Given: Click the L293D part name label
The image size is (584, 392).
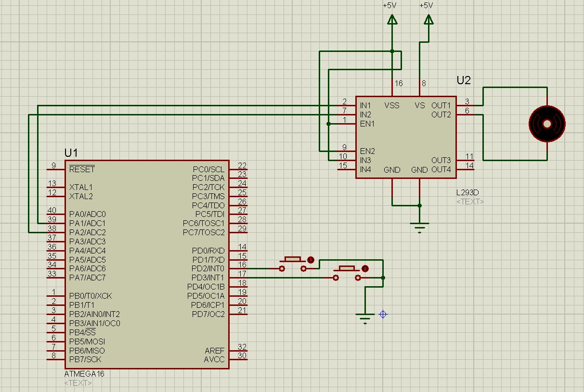Looking at the screenshot, I should 467,192.
